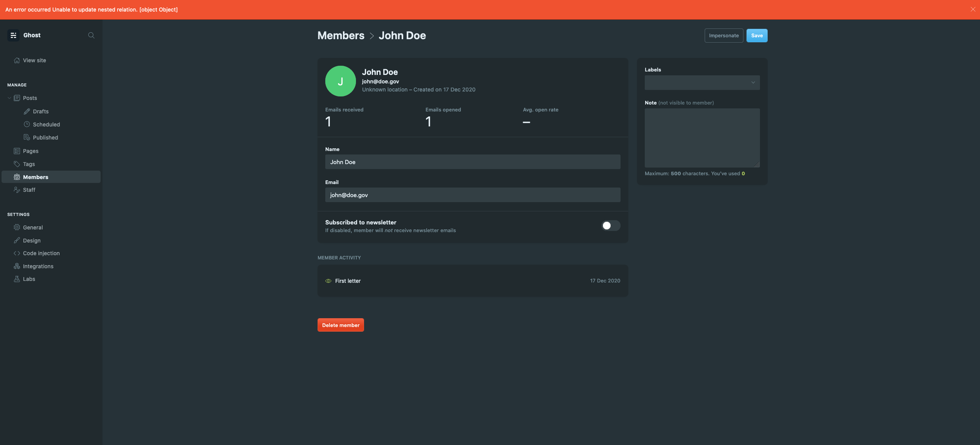Navigate back via Members breadcrumb
Screen dimensions: 980x445
click(341, 35)
